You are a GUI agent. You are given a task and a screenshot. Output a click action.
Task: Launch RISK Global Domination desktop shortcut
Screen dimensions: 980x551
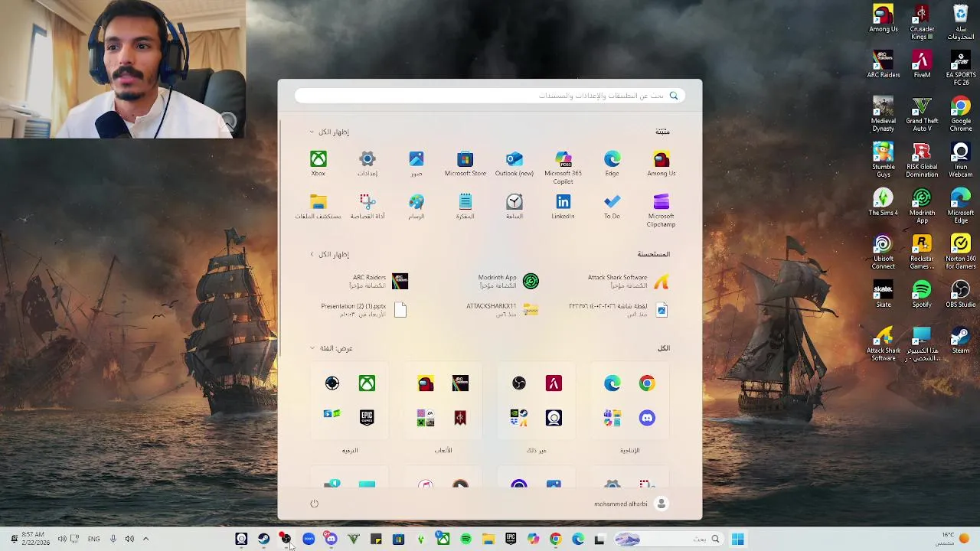point(922,161)
